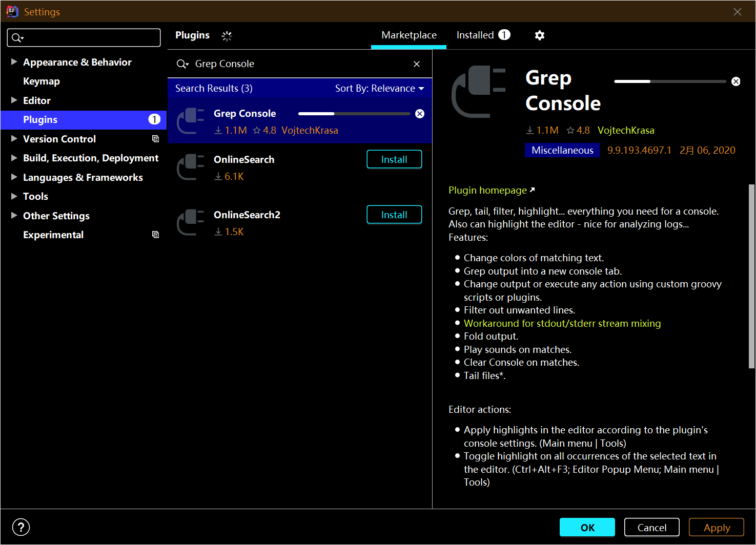Click the settings search magnifier icon

[x=17, y=38]
